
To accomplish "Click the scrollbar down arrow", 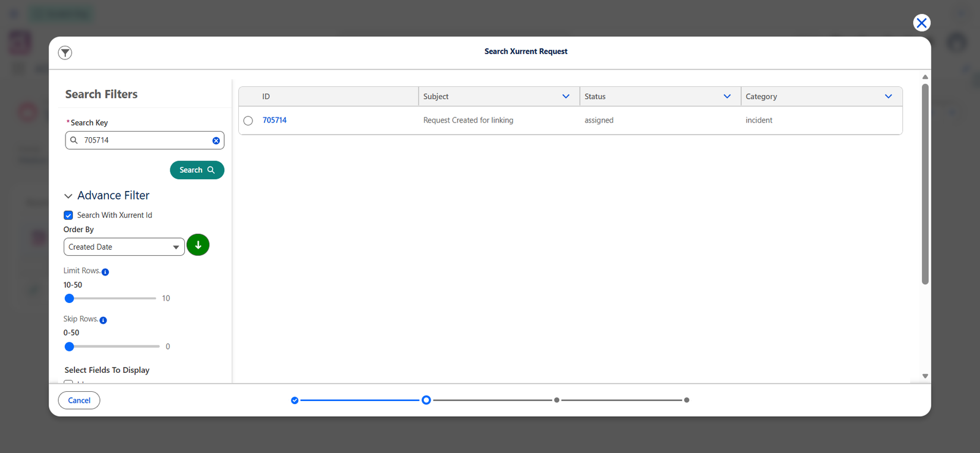I will click(x=925, y=376).
